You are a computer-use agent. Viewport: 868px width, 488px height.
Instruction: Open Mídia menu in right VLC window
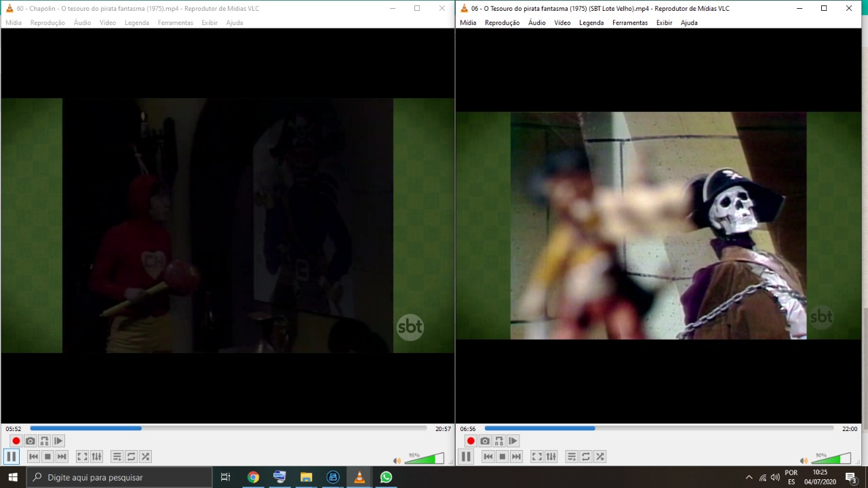coord(468,22)
